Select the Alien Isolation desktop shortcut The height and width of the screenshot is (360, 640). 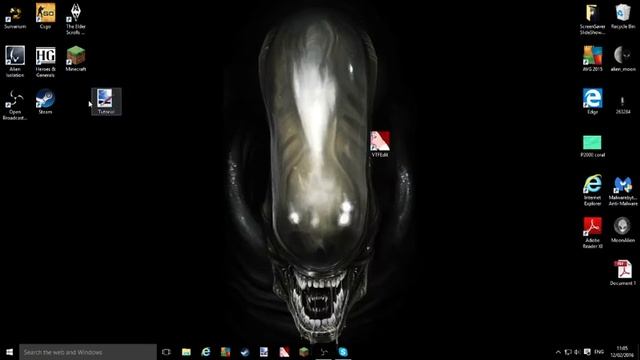click(x=15, y=61)
